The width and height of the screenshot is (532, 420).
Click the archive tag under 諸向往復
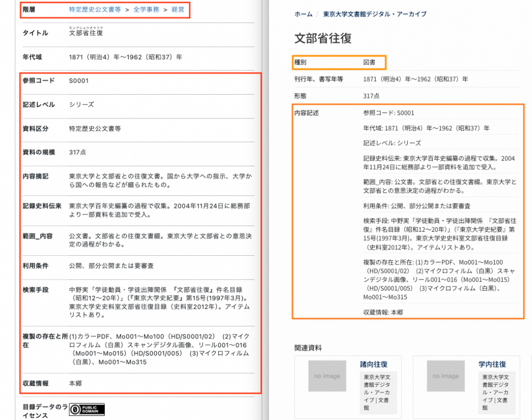[x=378, y=392]
